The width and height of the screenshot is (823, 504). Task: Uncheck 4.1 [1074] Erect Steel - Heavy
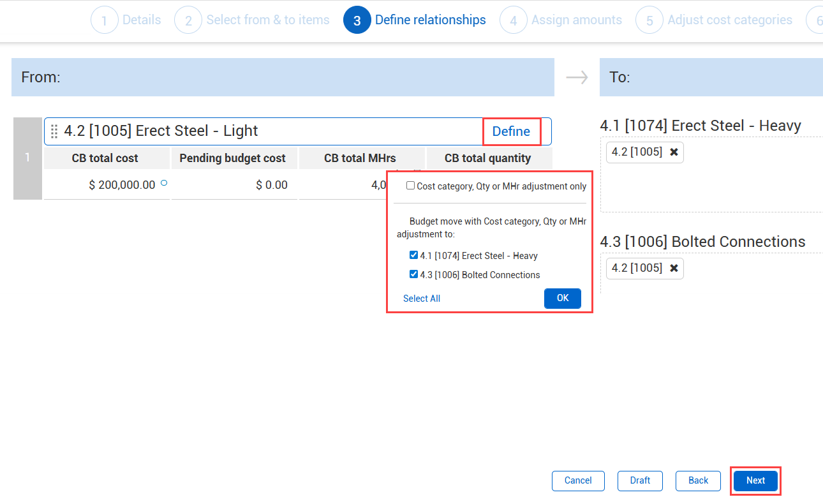[x=414, y=255]
